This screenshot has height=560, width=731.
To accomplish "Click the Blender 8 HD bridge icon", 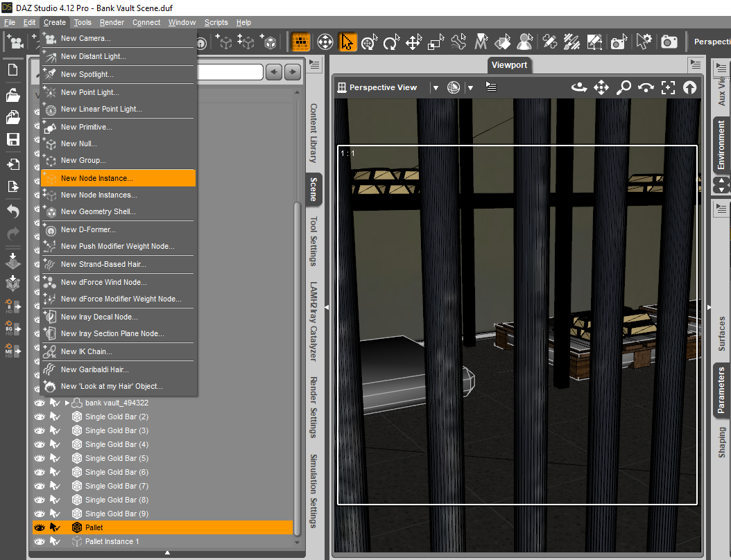I will 12,306.
